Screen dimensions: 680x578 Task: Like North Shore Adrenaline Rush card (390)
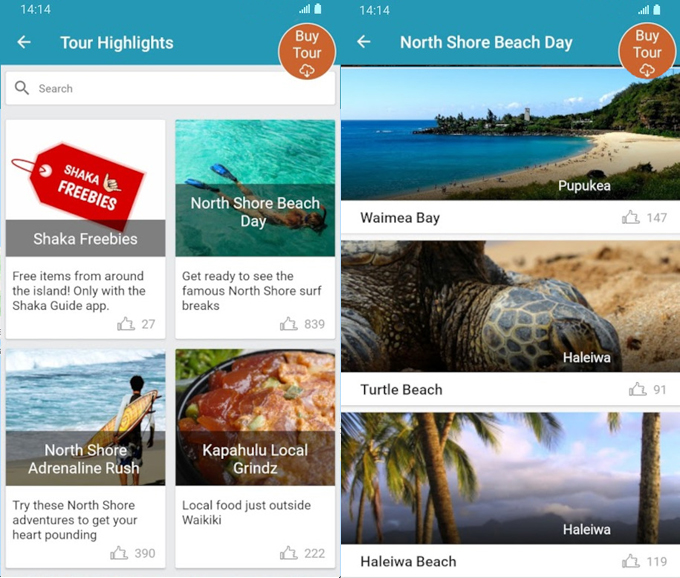pyautogui.click(x=119, y=553)
